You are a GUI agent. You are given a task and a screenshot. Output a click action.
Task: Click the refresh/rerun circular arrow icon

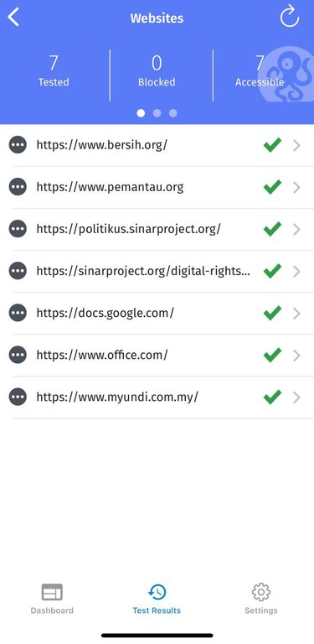click(290, 17)
